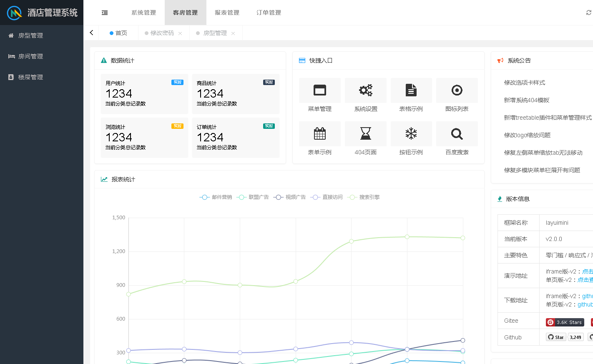Click the line chart icon in 报表统计 header
Screen dimensions: 593x364
pyautogui.click(x=104, y=179)
